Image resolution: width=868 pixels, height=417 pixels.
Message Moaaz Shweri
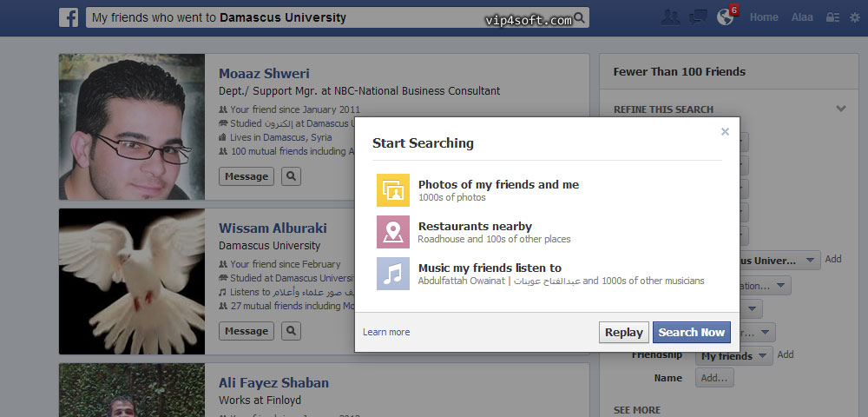(247, 176)
